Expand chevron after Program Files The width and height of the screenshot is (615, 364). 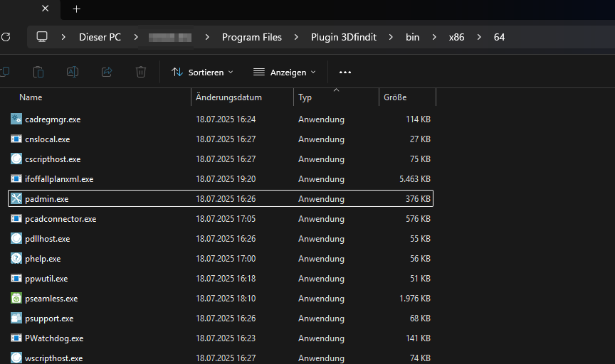(x=296, y=37)
